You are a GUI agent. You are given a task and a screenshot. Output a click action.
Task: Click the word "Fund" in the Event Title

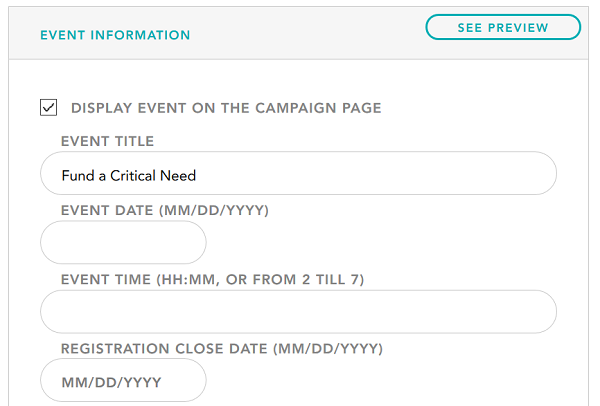pyautogui.click(x=78, y=176)
